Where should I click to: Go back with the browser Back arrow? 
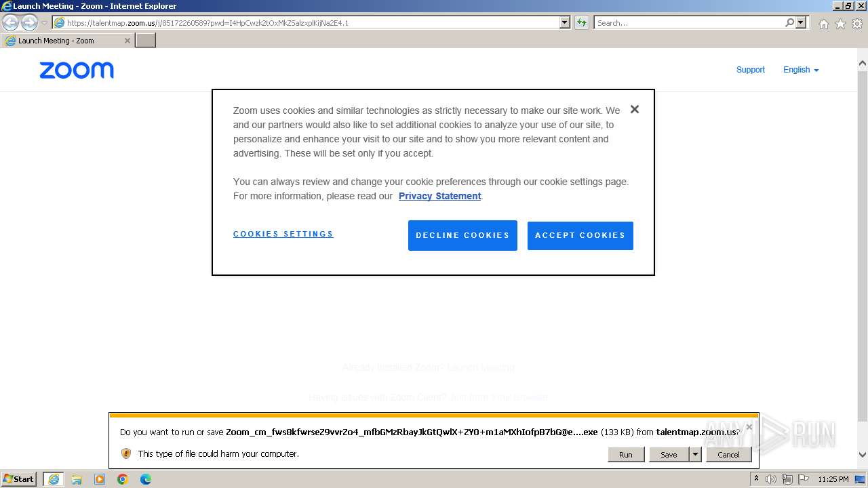pyautogui.click(x=11, y=23)
